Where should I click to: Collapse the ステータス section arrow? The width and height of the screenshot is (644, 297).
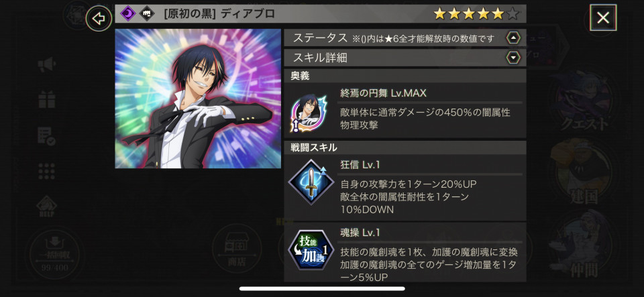[513, 38]
